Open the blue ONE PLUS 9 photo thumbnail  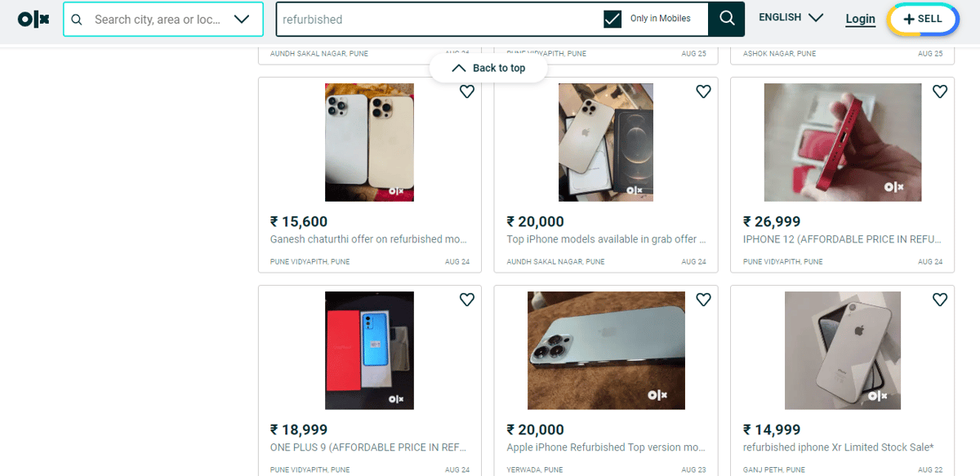(x=369, y=350)
